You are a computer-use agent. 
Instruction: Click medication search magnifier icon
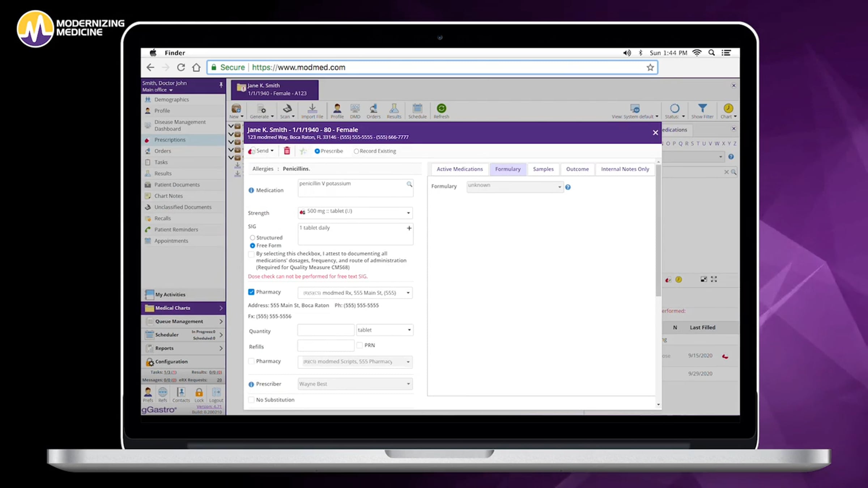[x=409, y=184]
